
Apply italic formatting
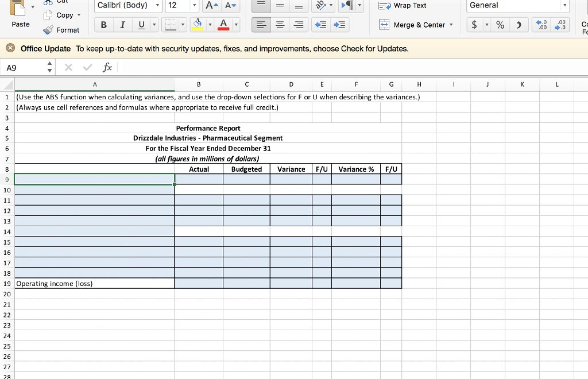point(123,25)
